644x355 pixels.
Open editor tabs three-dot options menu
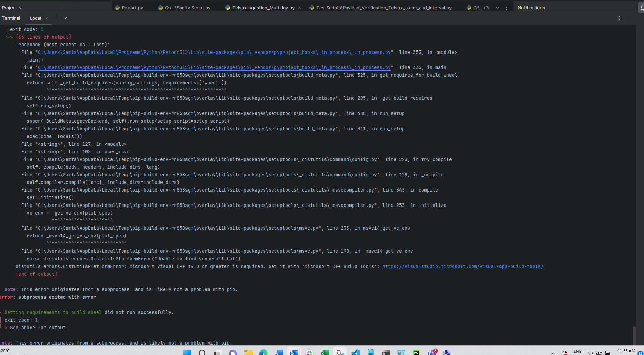point(506,8)
